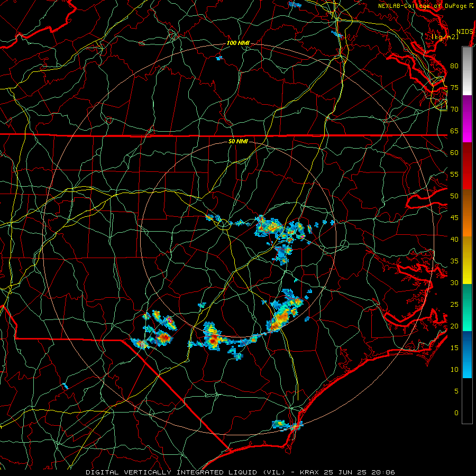Click the 60 value on the color scale
The image size is (476, 476).
(x=454, y=153)
